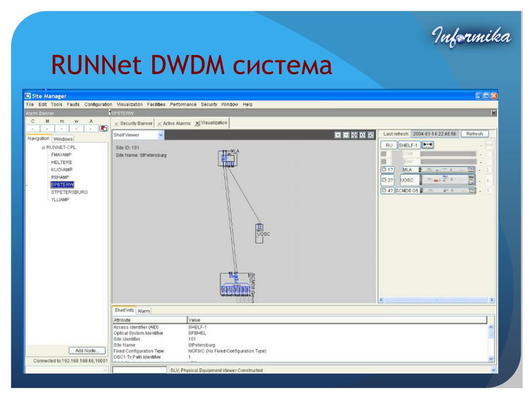
Task: Open the Help menu
Action: tap(248, 104)
